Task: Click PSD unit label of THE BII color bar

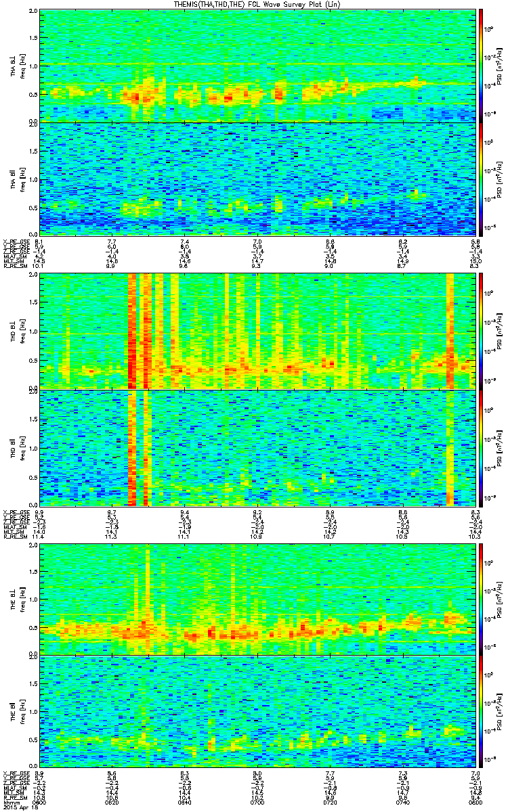Action: [x=500, y=712]
